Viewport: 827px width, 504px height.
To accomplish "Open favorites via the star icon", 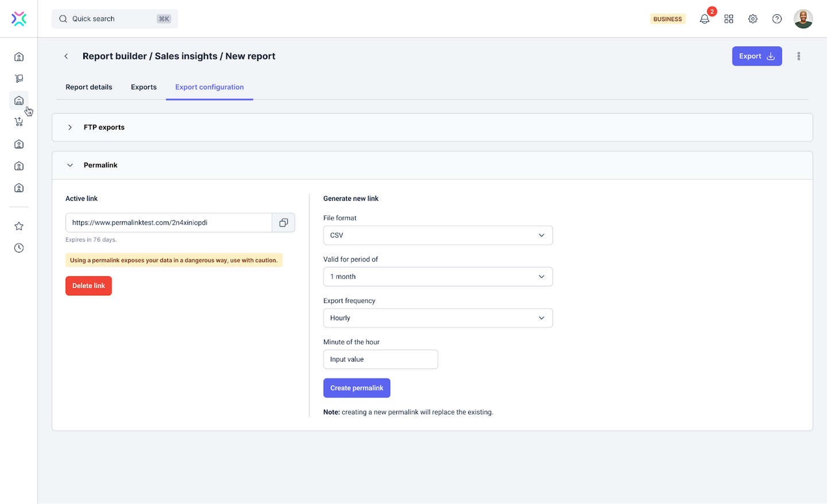I will click(x=19, y=226).
